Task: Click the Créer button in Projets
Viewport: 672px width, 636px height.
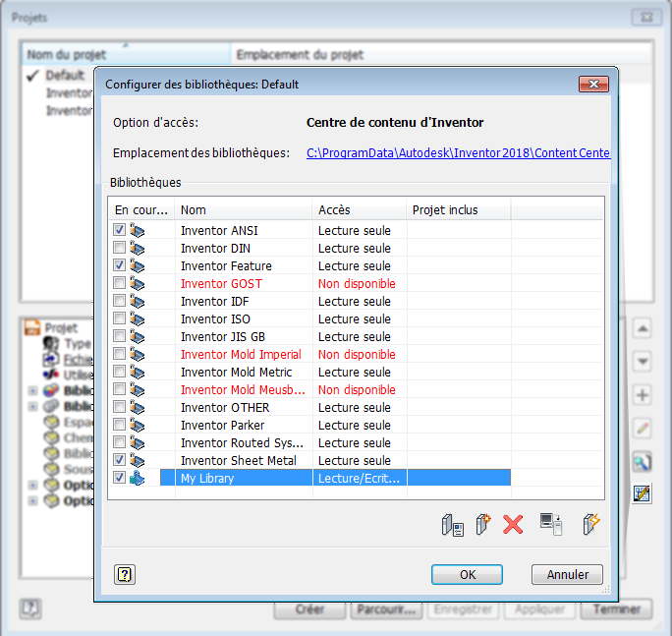Action: click(309, 609)
